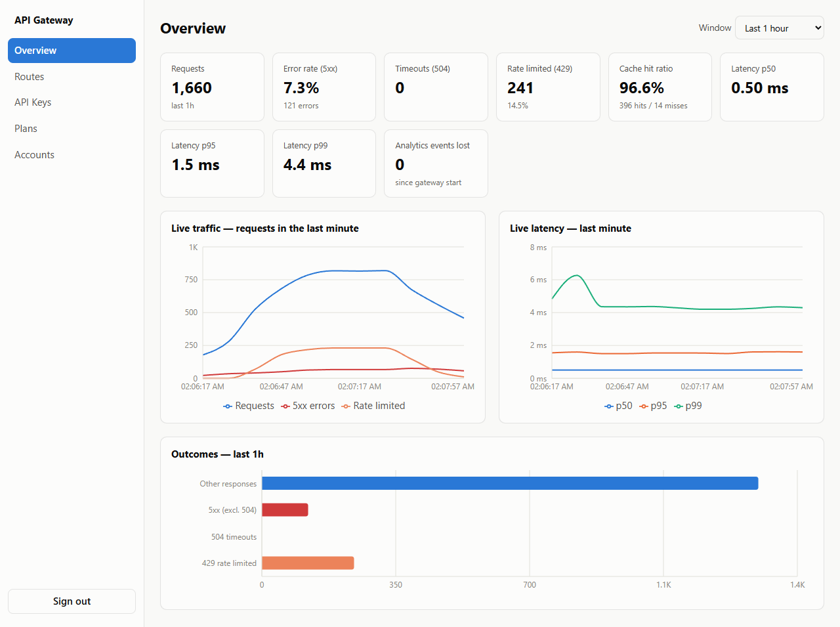Click the '121 errors' text
This screenshot has height=627, width=840.
(x=301, y=106)
